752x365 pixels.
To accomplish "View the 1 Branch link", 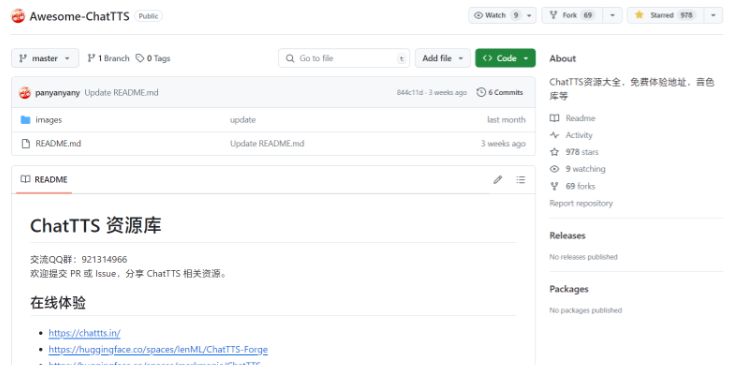I will pyautogui.click(x=108, y=58).
